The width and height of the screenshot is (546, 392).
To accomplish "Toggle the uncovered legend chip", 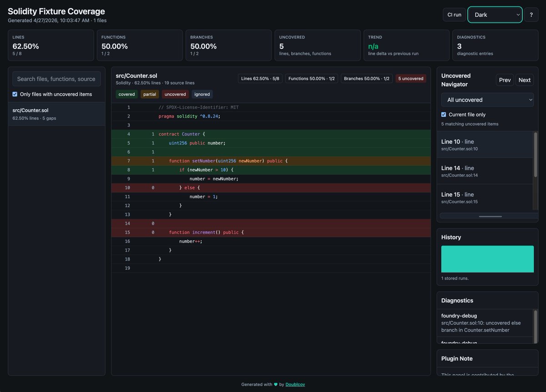I will [x=175, y=94].
